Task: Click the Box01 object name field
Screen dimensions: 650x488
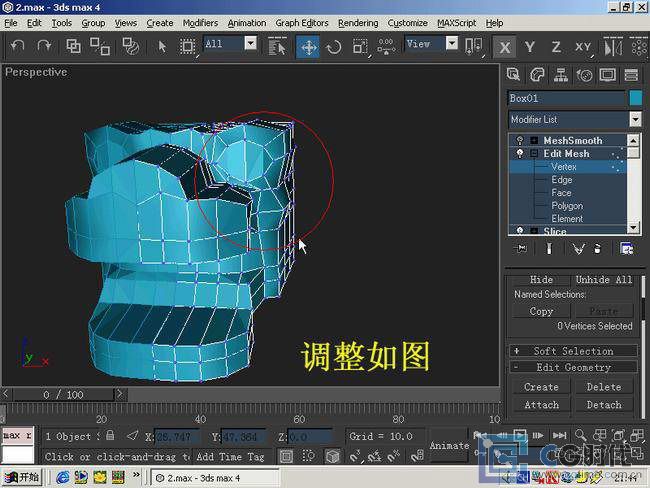Action: pyautogui.click(x=567, y=98)
